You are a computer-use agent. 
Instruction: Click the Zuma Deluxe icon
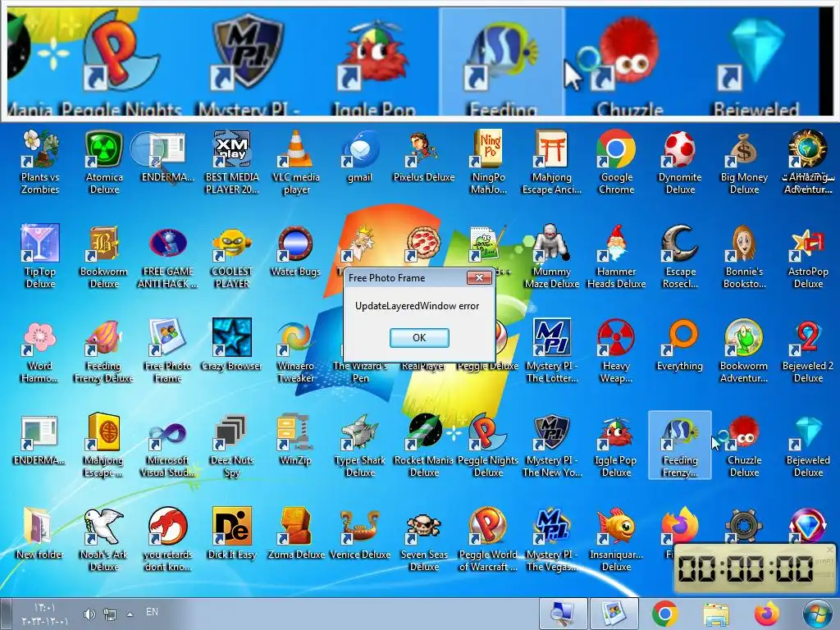[x=295, y=533]
